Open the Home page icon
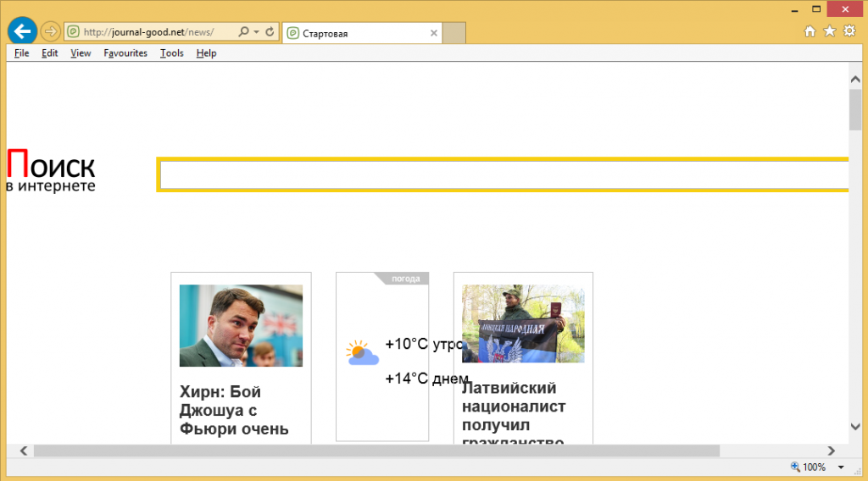 point(810,31)
